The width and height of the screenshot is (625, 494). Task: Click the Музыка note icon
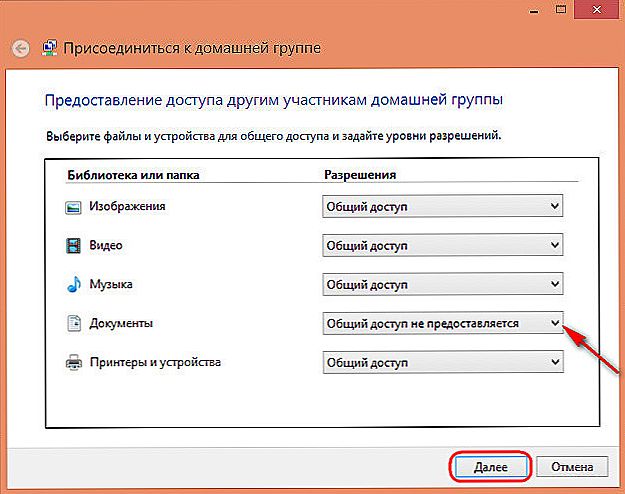coord(74,284)
